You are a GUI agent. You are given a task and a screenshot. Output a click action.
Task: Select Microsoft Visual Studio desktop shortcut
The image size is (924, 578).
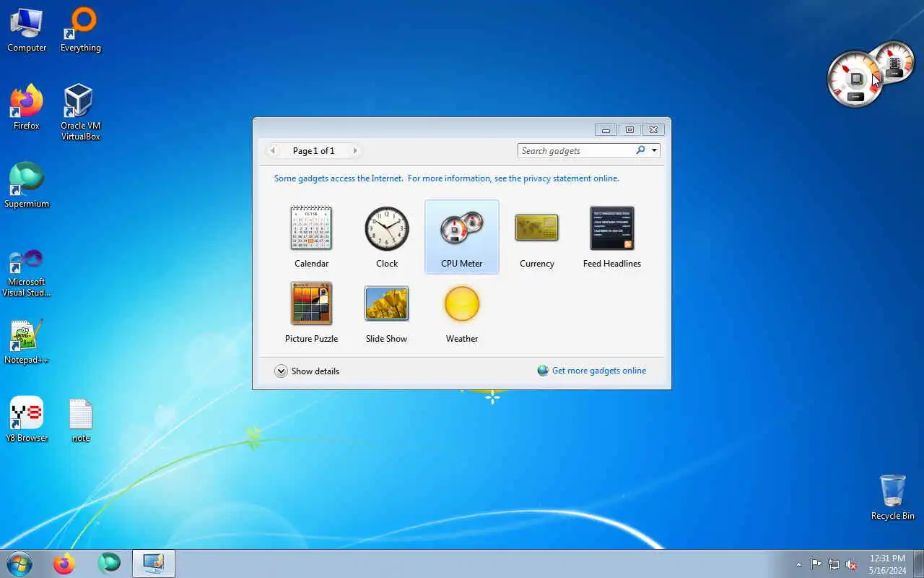pos(27,273)
